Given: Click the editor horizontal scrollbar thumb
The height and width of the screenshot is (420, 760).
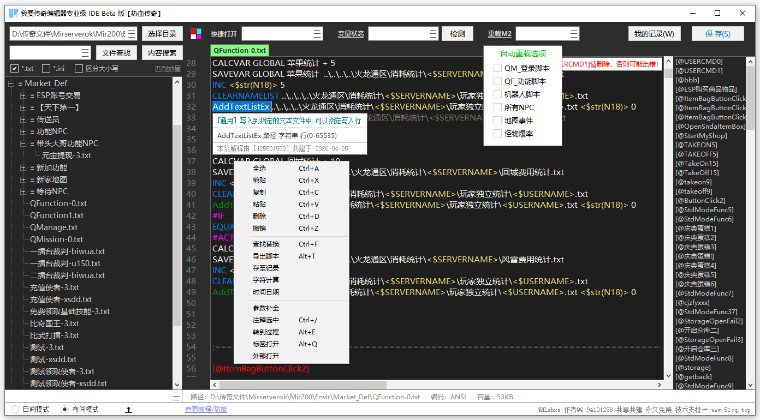Looking at the screenshot, I should [x=302, y=385].
